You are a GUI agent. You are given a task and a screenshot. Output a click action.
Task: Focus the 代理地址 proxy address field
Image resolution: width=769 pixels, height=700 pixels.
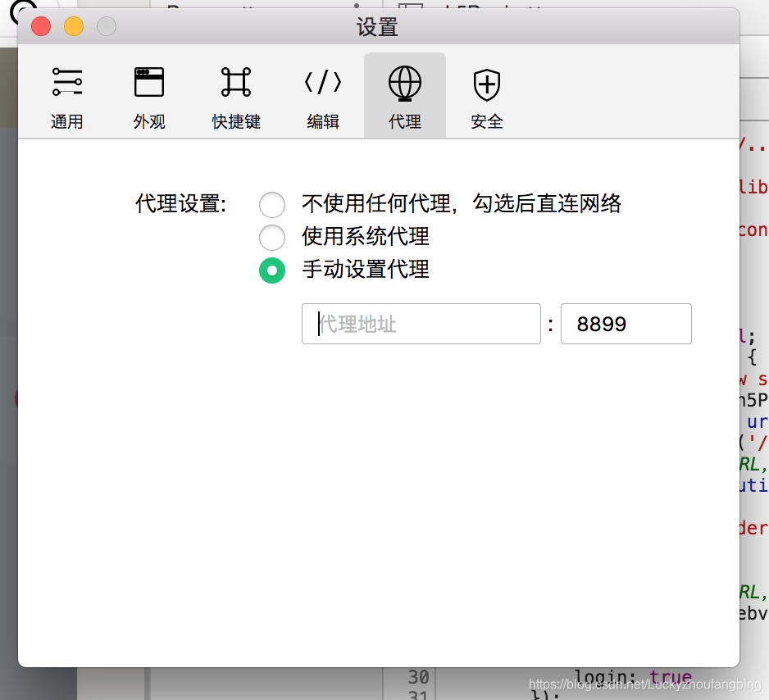click(421, 324)
